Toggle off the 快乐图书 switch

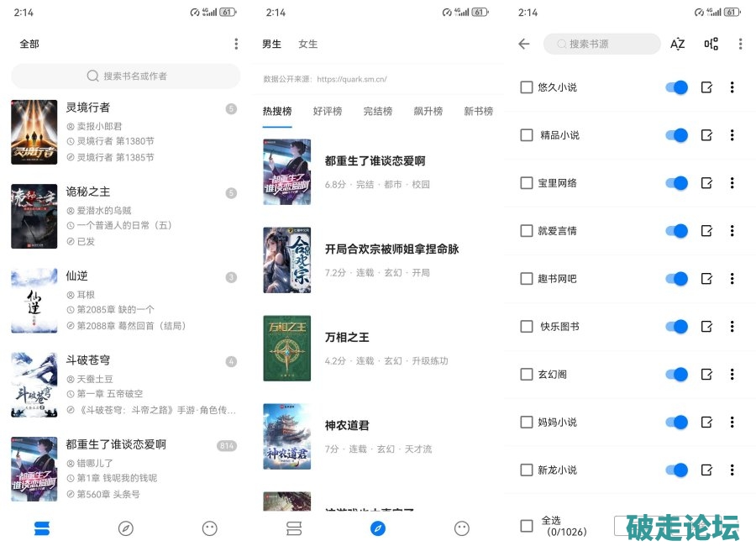tap(676, 327)
